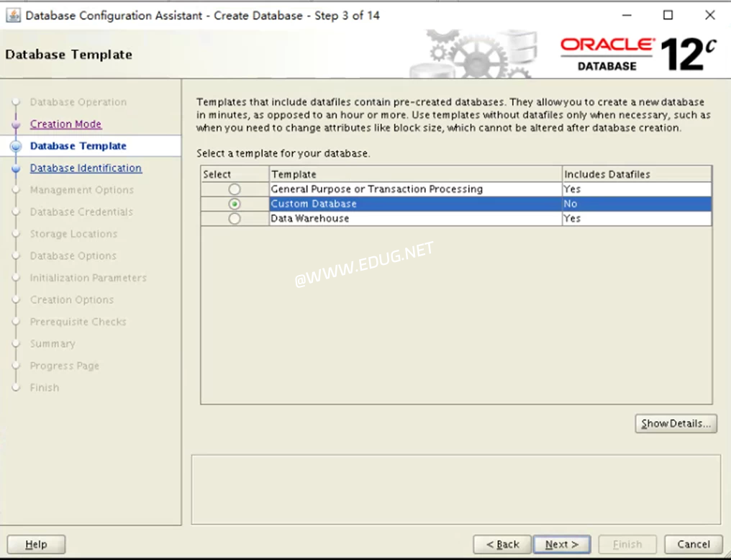Image resolution: width=731 pixels, height=560 pixels.
Task: Click the disabled Finish button
Action: [x=627, y=544]
